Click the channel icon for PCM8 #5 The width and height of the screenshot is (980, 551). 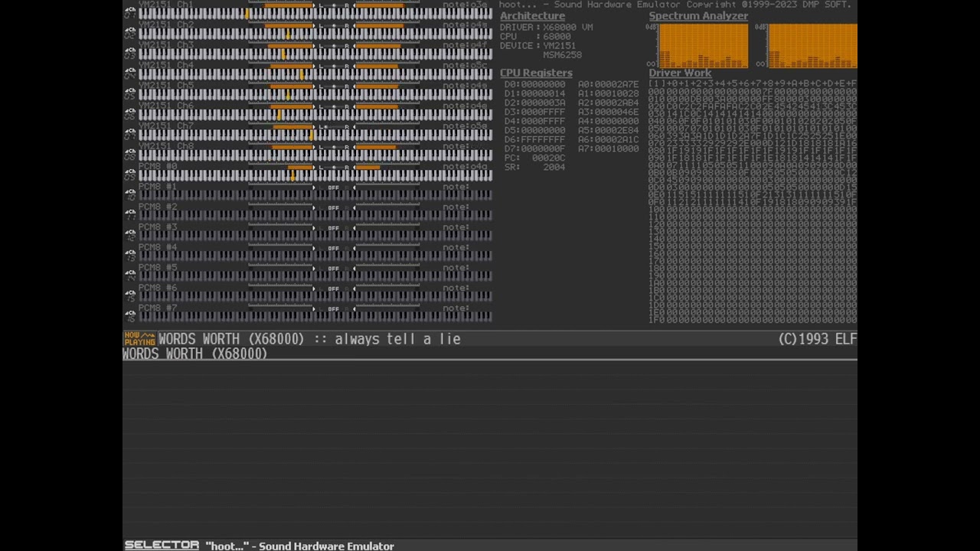point(130,275)
